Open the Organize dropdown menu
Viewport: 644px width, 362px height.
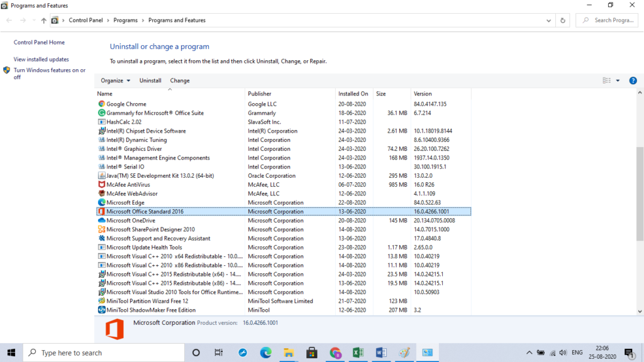[x=115, y=80]
